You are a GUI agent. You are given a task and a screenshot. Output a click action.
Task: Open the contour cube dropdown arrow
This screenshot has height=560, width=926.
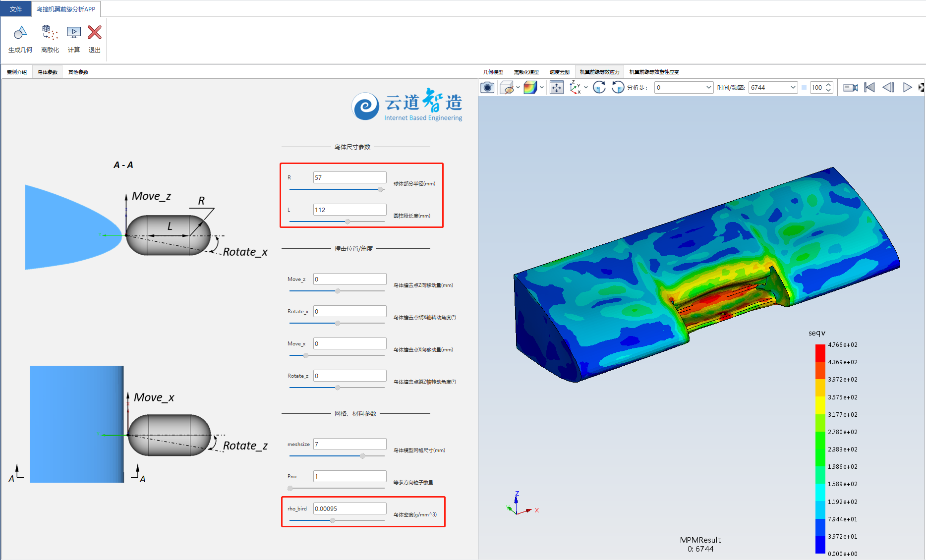click(541, 88)
